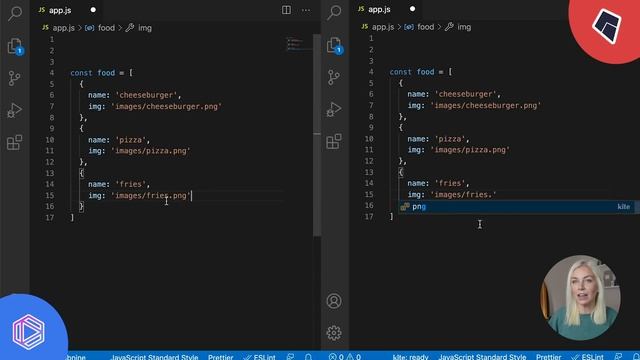Click 'const food' declaration in the left editor

(93, 73)
